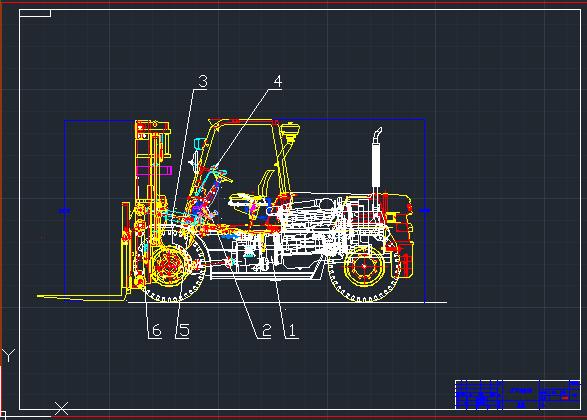
Task: Select the left blue dimension line marker
Action: coord(64,211)
